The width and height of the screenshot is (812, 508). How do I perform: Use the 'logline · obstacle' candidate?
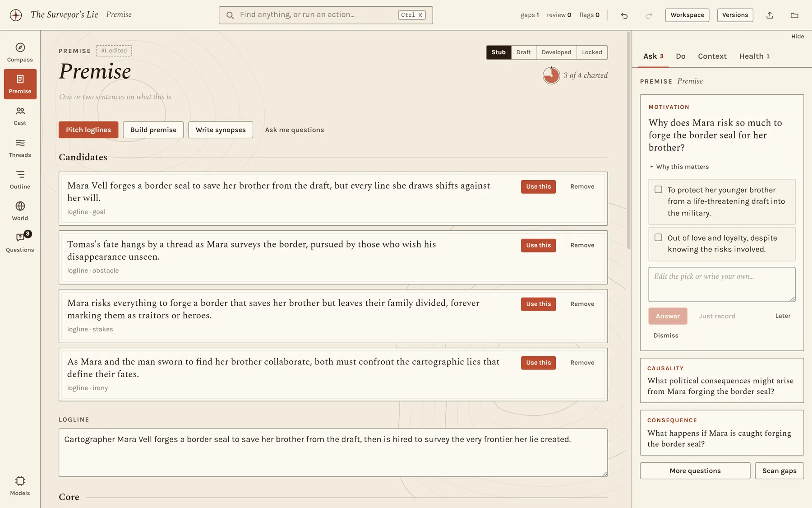[x=538, y=245]
